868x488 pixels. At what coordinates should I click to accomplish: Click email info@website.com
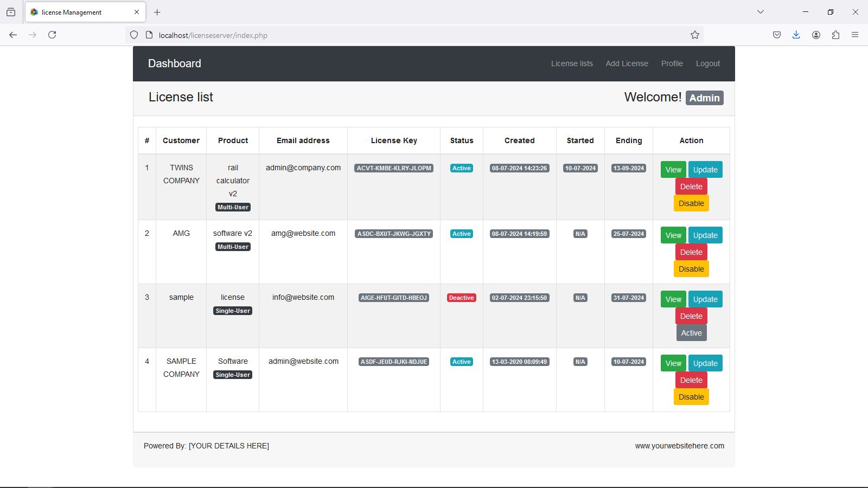(303, 297)
